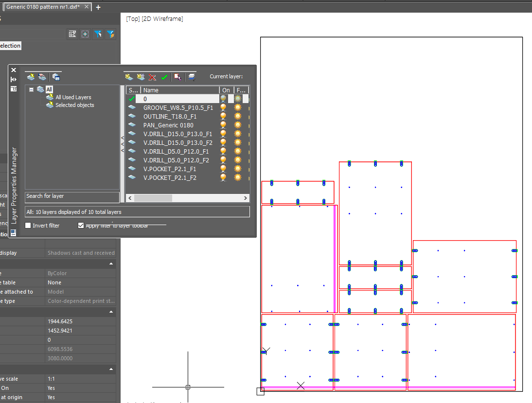Select layer 0 row name

145,99
